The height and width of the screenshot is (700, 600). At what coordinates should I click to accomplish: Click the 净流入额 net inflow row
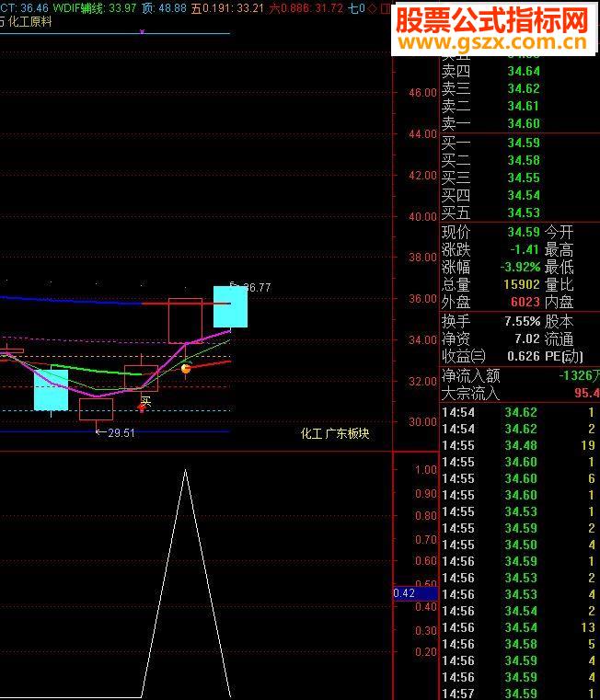(x=520, y=376)
